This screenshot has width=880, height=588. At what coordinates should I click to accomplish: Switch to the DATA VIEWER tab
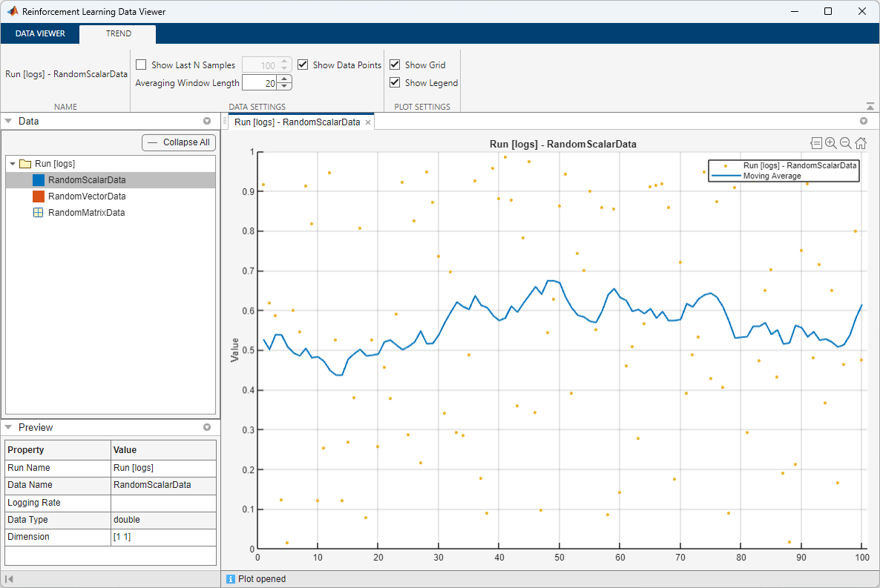(x=40, y=33)
